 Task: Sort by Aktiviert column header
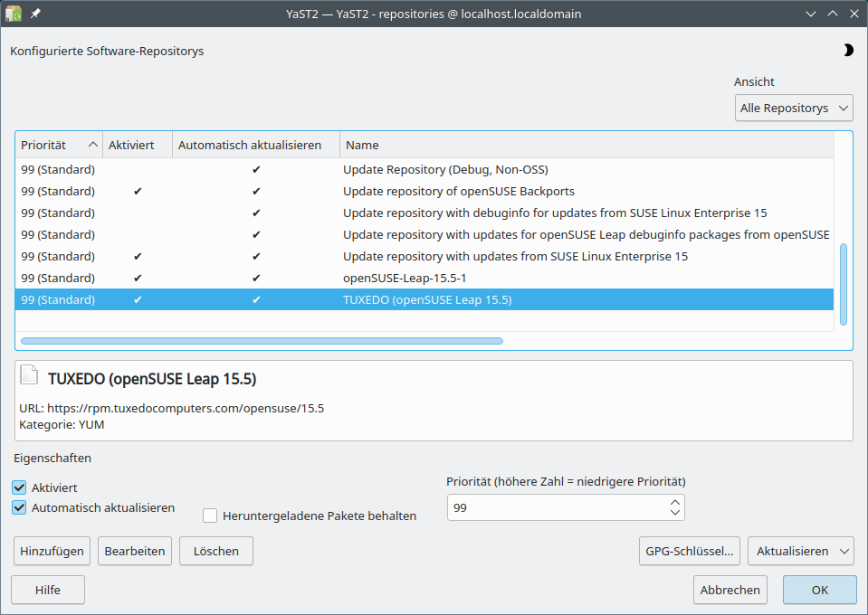pyautogui.click(x=138, y=145)
